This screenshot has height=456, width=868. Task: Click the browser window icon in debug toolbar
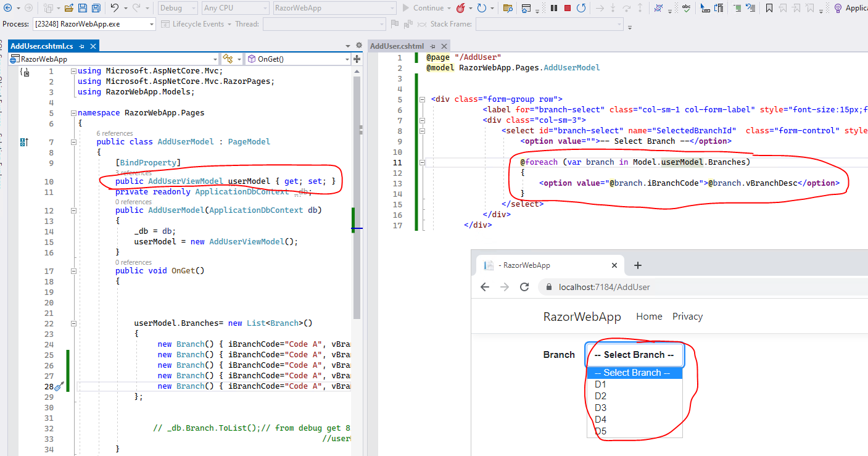pyautogui.click(x=526, y=8)
